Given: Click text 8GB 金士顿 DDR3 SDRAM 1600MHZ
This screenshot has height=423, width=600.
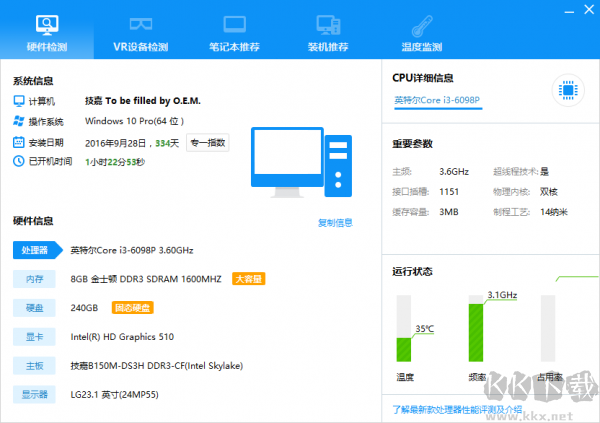Looking at the screenshot, I should point(146,279).
